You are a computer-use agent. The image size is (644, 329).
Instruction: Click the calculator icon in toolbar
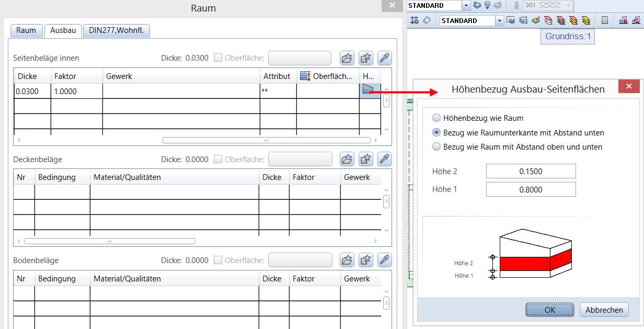(605, 20)
